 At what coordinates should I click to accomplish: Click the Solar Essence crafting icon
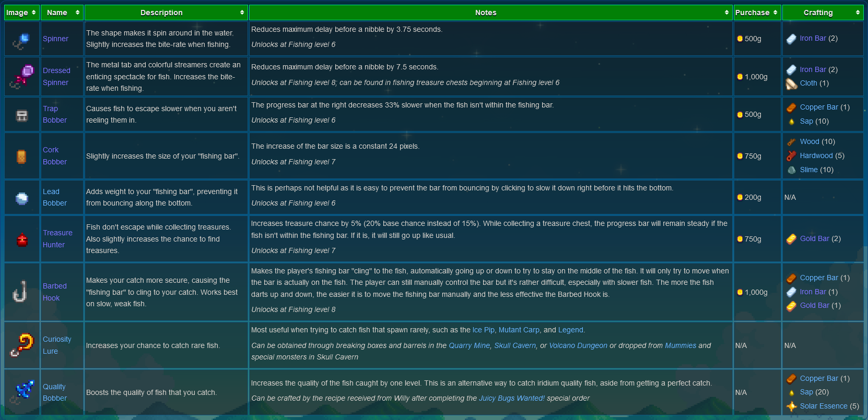click(791, 406)
